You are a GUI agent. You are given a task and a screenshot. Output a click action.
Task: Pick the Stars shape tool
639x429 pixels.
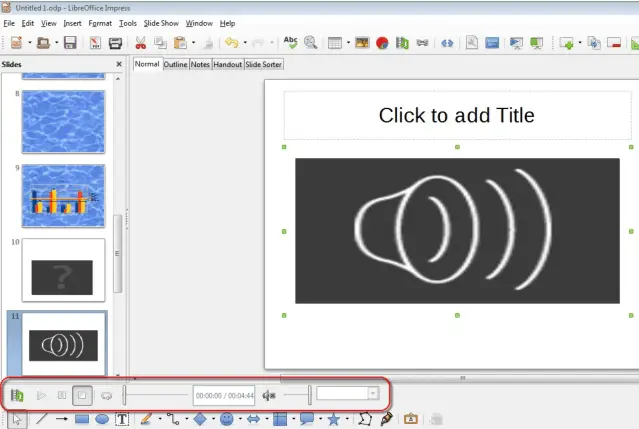point(334,419)
